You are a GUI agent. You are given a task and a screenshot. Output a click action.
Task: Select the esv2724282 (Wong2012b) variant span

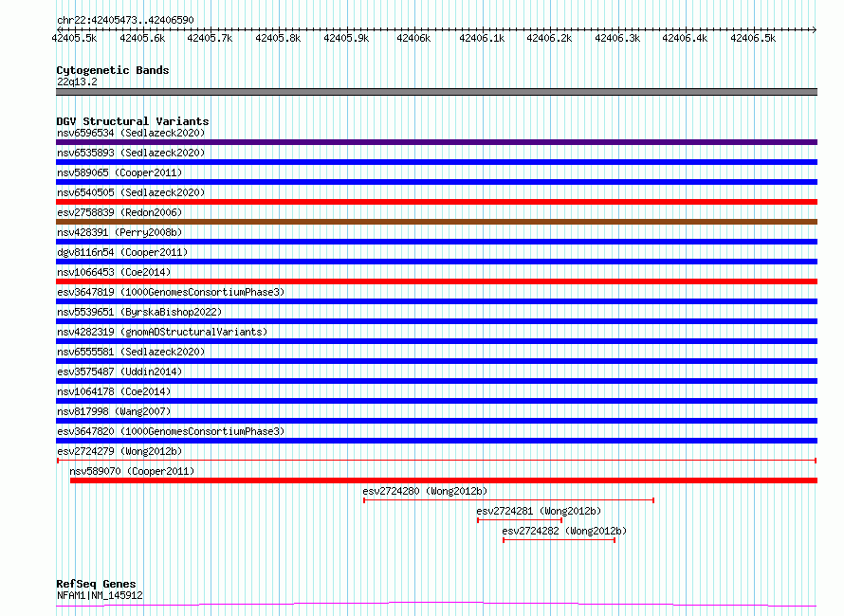pos(560,540)
